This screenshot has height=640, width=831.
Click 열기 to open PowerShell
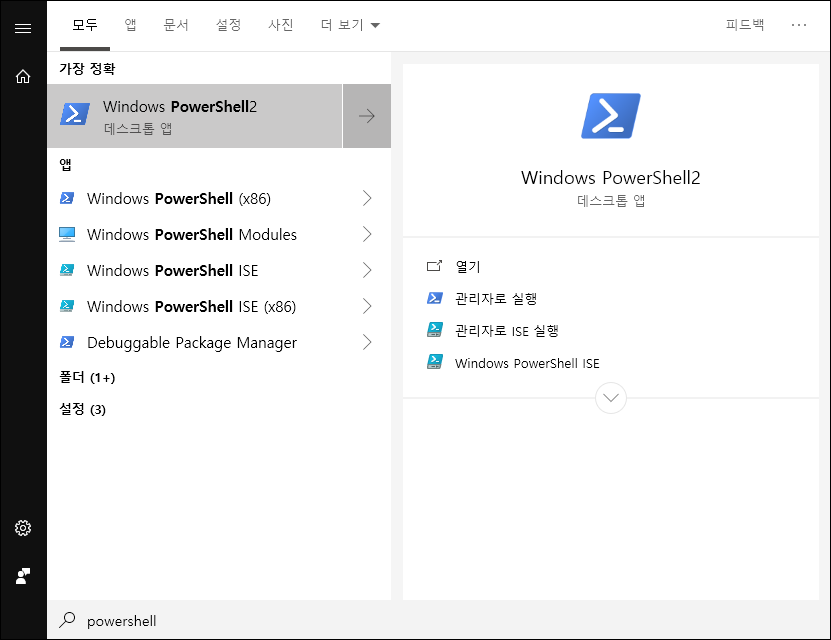[467, 266]
